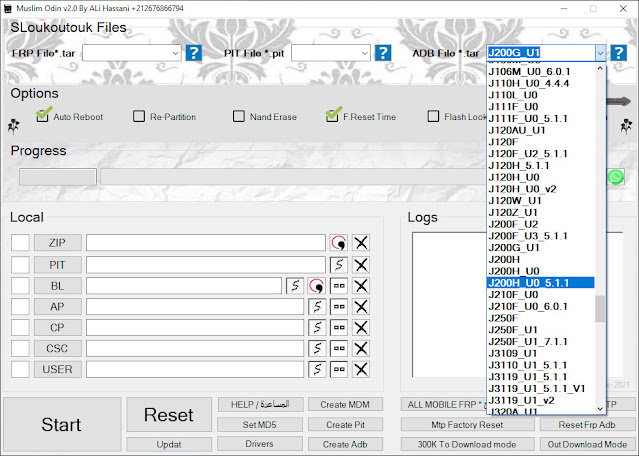Clear the ZIP row with its X icon
Image resolution: width=639 pixels, height=456 pixels.
click(361, 243)
